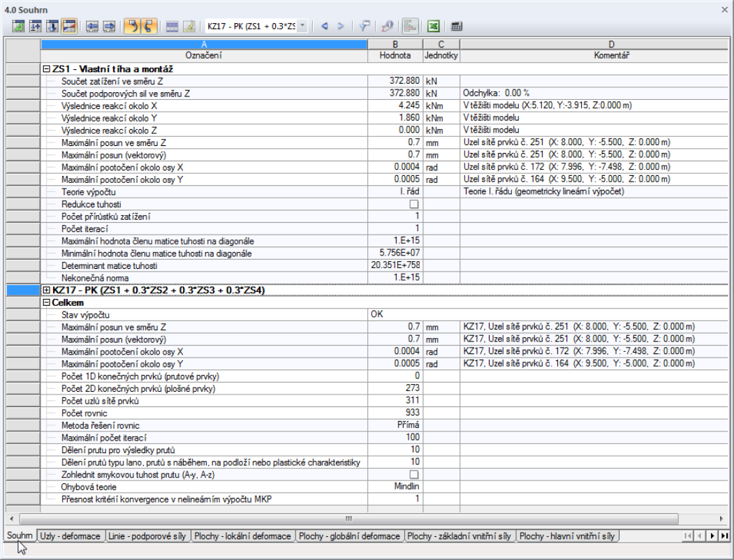Move tabs one step forward

pos(712,536)
